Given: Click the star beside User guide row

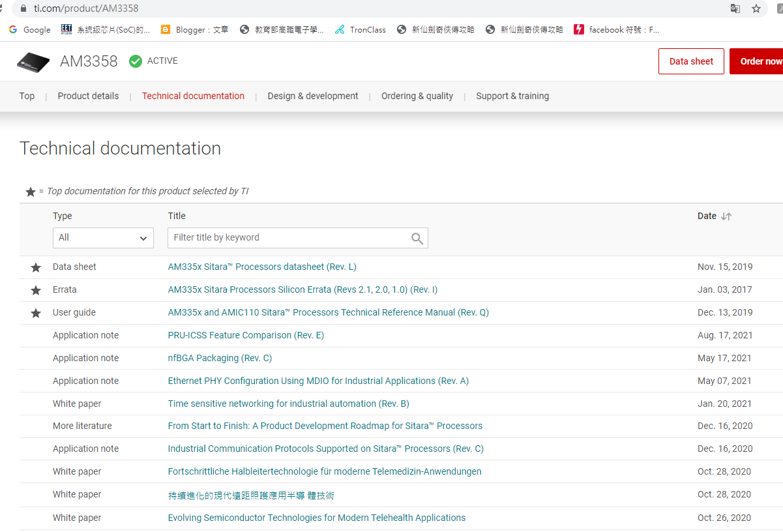Looking at the screenshot, I should coord(36,313).
